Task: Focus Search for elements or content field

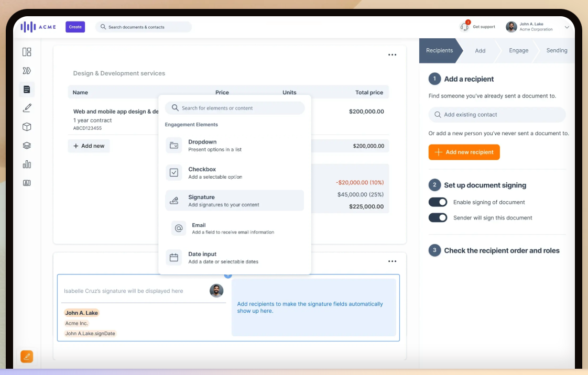Action: (x=235, y=108)
